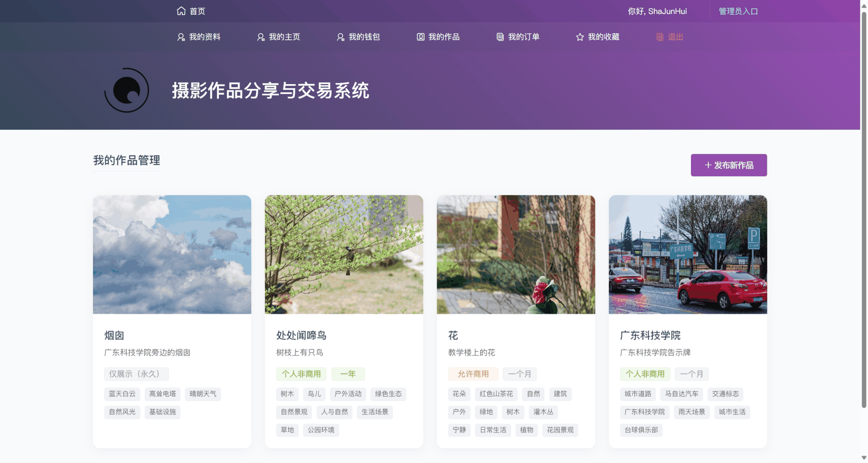The height and width of the screenshot is (463, 868).
Task: Go to 我的钱包 in navigation
Action: (364, 37)
